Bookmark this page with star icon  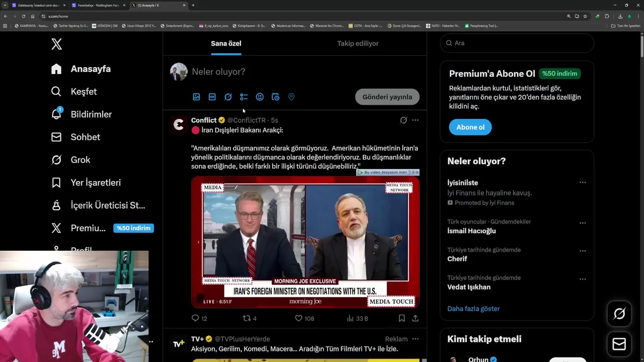(585, 16)
